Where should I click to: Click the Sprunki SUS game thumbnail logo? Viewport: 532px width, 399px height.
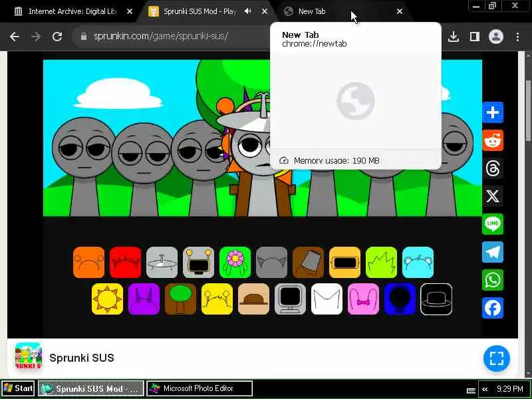click(x=28, y=356)
